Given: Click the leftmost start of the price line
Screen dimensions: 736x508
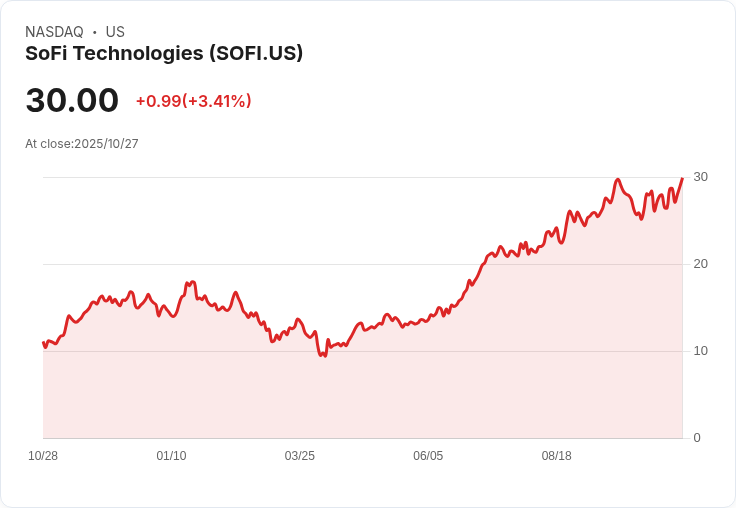Looking at the screenshot, I should pos(44,343).
